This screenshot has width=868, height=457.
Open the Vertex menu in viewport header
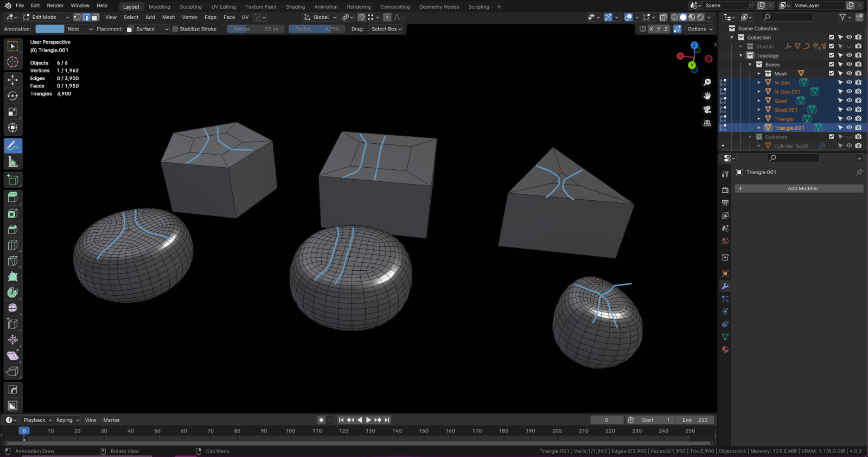point(190,17)
